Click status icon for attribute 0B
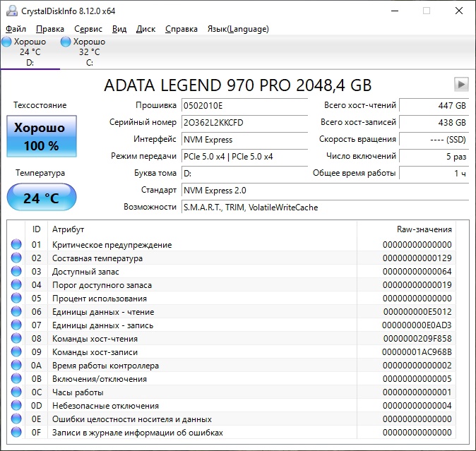 point(16,378)
